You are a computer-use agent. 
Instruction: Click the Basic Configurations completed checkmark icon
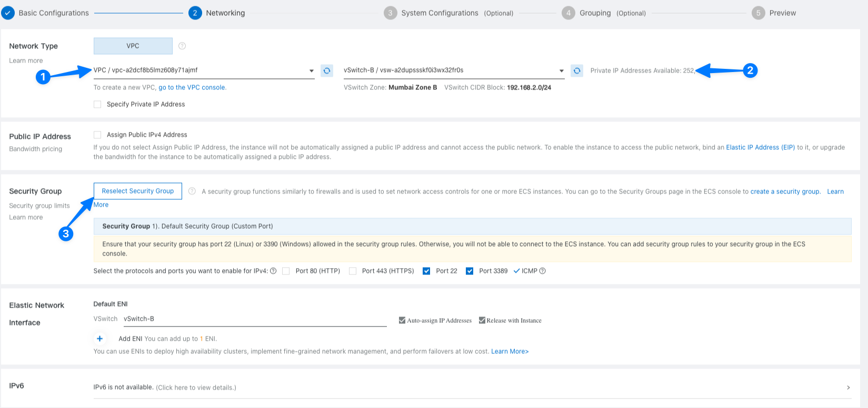click(x=8, y=13)
